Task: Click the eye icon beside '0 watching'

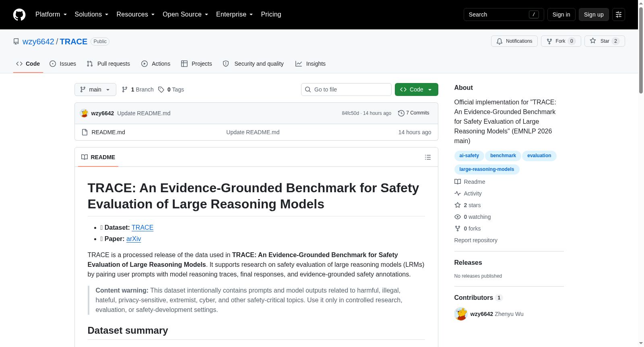Action: click(x=458, y=217)
